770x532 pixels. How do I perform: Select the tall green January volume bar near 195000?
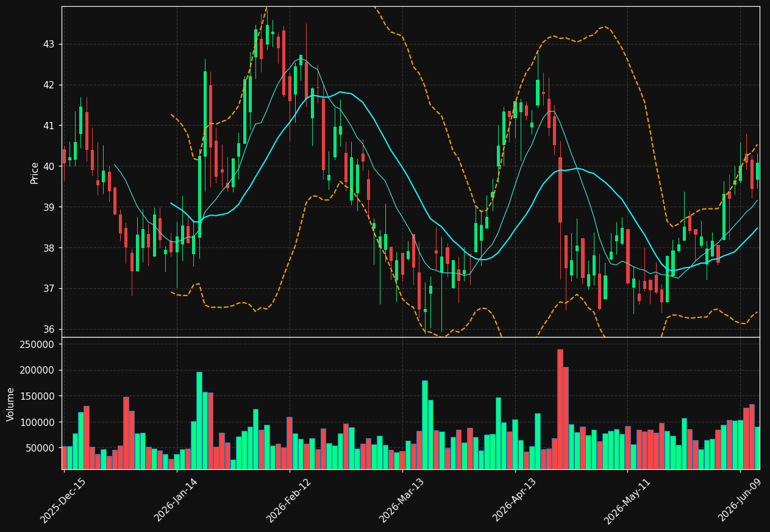click(x=199, y=420)
